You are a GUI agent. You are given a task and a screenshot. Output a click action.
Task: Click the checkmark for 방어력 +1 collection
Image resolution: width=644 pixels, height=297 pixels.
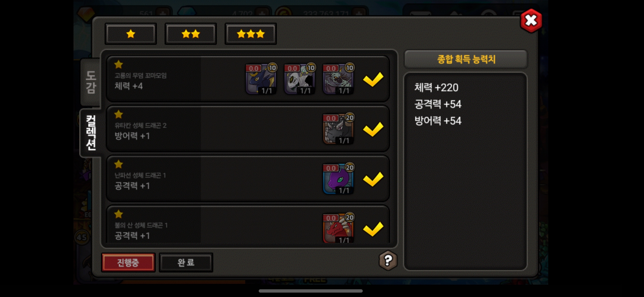click(373, 129)
